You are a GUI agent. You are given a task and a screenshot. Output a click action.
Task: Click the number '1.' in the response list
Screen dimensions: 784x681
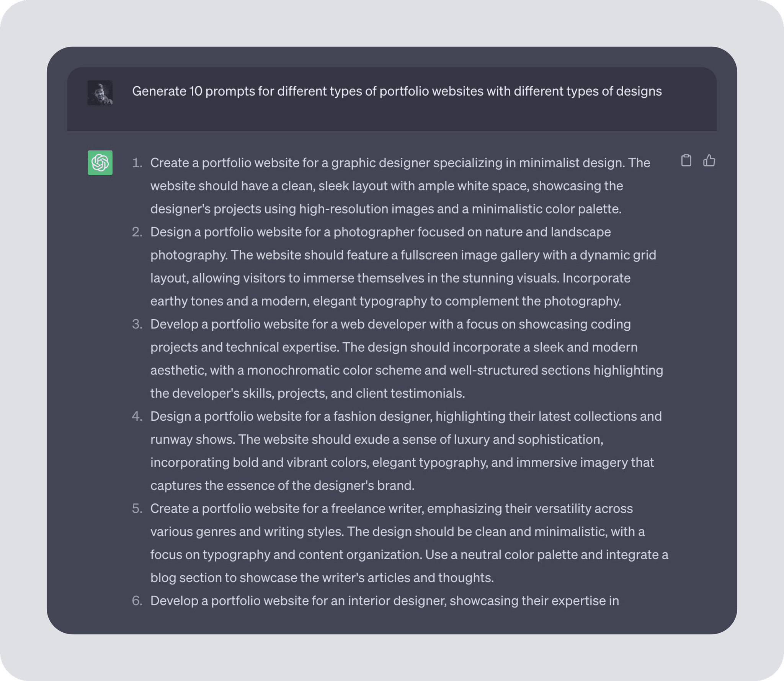[x=137, y=162]
